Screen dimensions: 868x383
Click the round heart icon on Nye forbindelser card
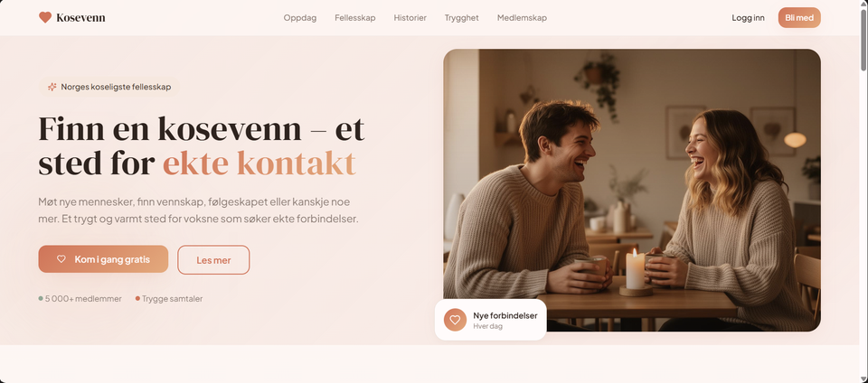(455, 320)
